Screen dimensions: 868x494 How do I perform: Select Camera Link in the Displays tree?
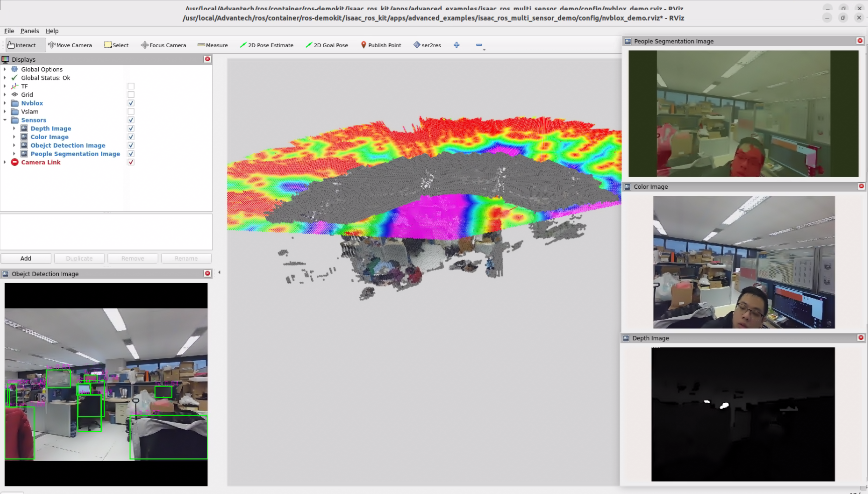(41, 163)
